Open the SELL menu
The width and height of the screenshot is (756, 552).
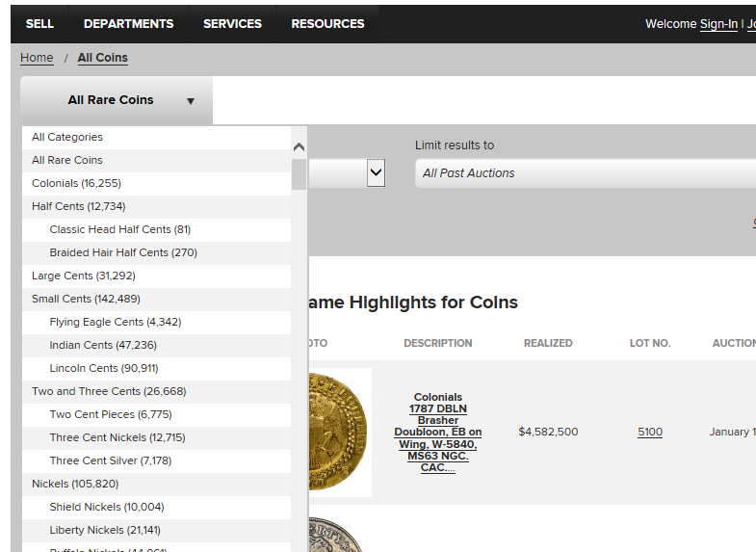(x=39, y=24)
